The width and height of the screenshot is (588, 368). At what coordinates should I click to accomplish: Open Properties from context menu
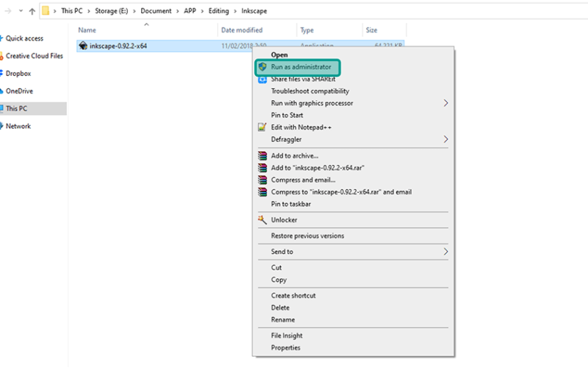tap(286, 347)
